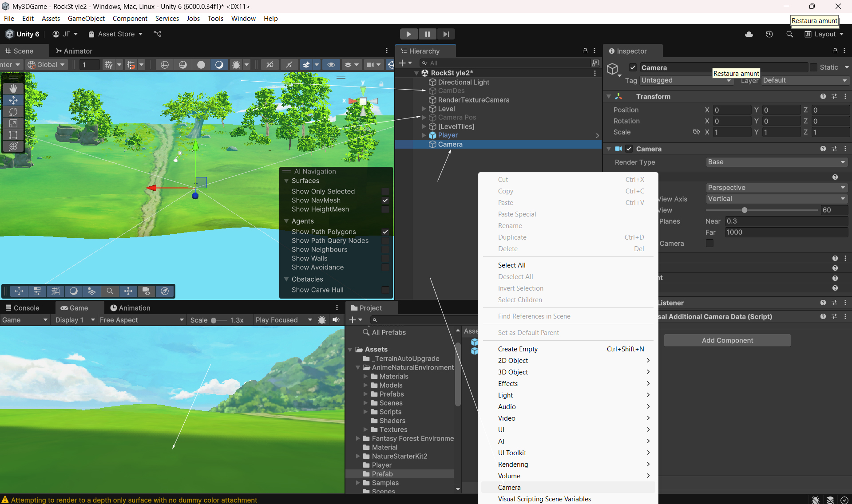Mute audio in Game view
The image size is (852, 504).
(x=336, y=320)
